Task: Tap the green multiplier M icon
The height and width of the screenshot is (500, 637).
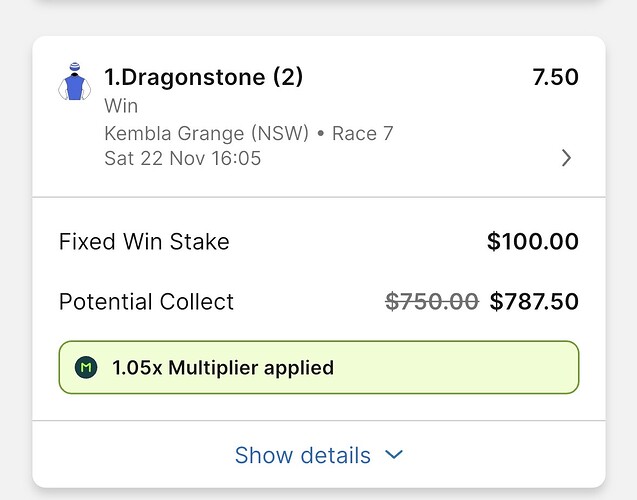Action: (86, 368)
